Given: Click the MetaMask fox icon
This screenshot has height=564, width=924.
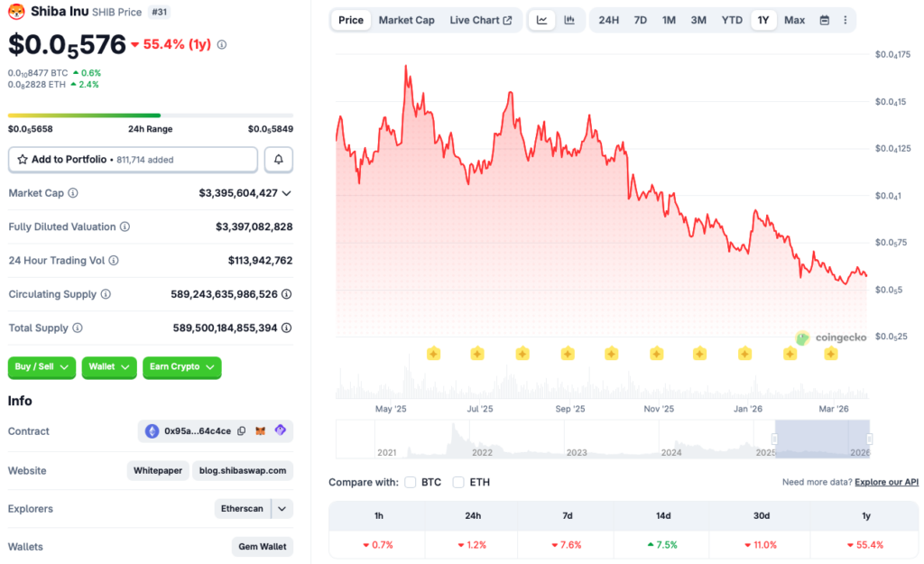Looking at the screenshot, I should pyautogui.click(x=261, y=431).
